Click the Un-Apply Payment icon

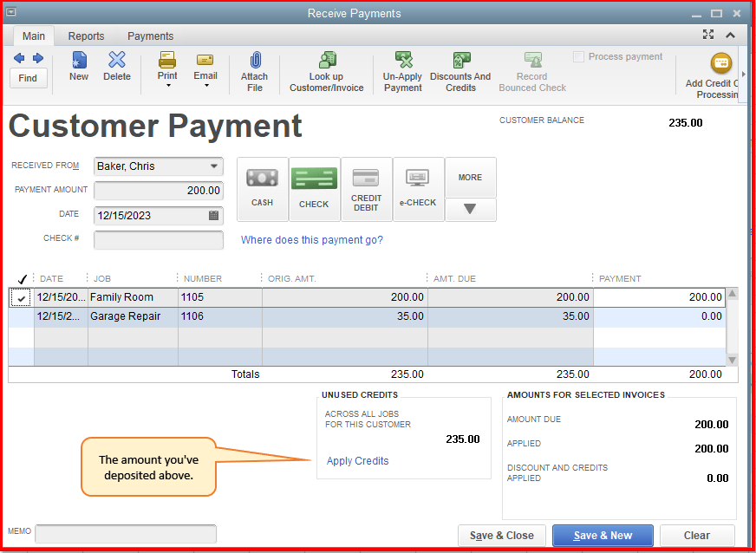coord(401,69)
